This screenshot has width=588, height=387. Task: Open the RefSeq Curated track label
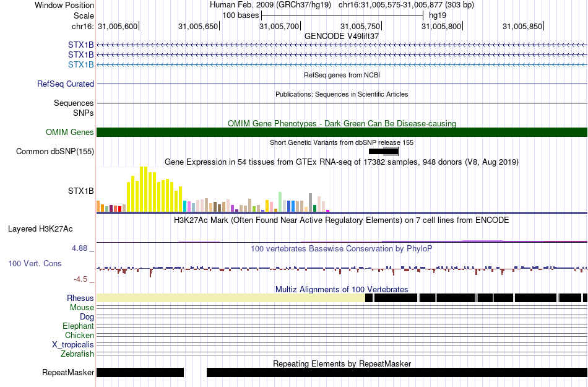(65, 84)
